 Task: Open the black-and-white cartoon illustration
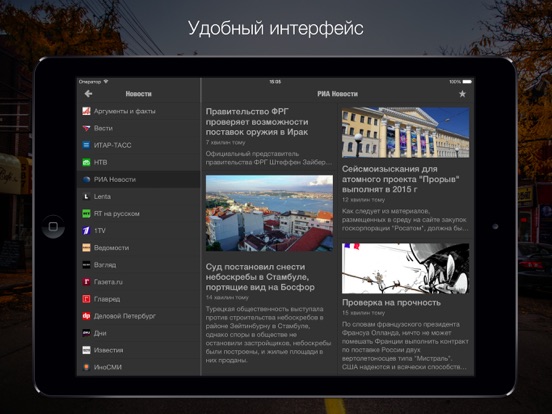point(405,268)
